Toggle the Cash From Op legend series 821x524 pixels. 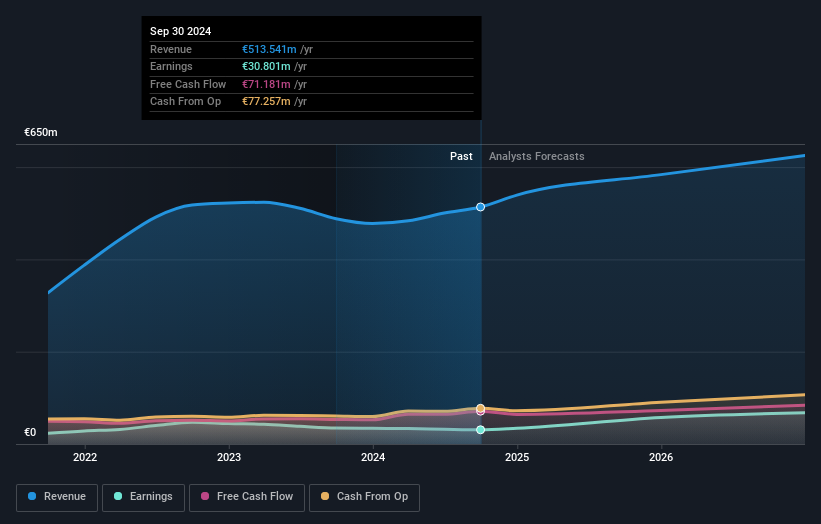click(x=364, y=497)
